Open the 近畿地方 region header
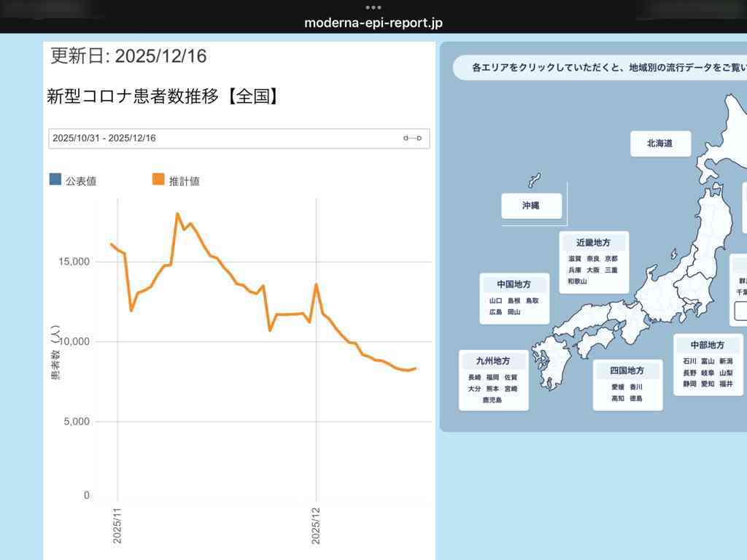The image size is (747, 560). pyautogui.click(x=593, y=243)
